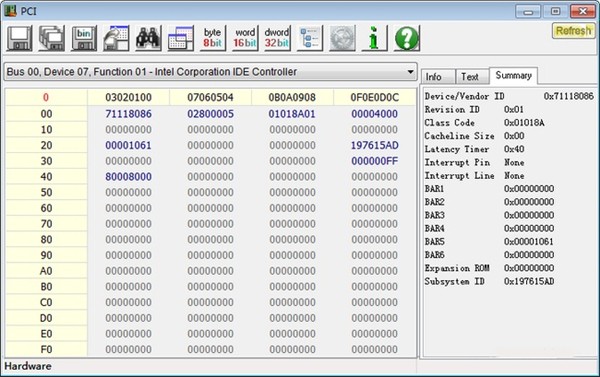The image size is (600, 377).
Task: Select row offset header 70
Action: (x=46, y=224)
